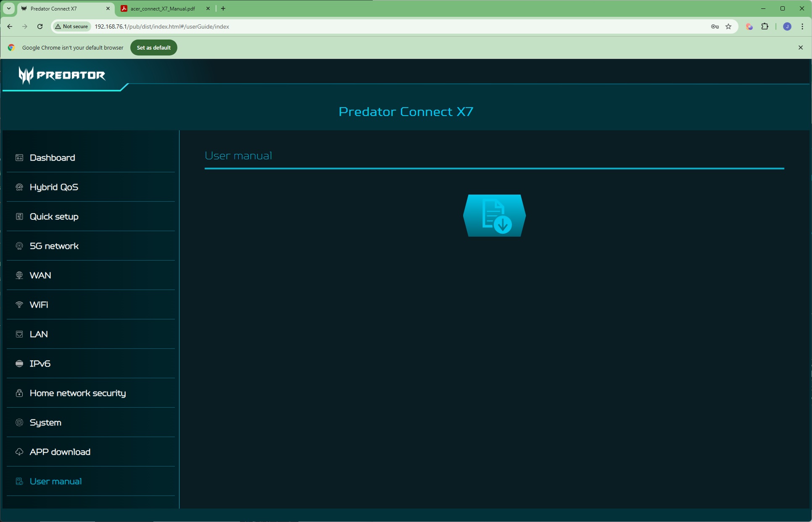Open the Chrome Extensions puzzle icon
The image size is (812, 522).
[x=765, y=26]
